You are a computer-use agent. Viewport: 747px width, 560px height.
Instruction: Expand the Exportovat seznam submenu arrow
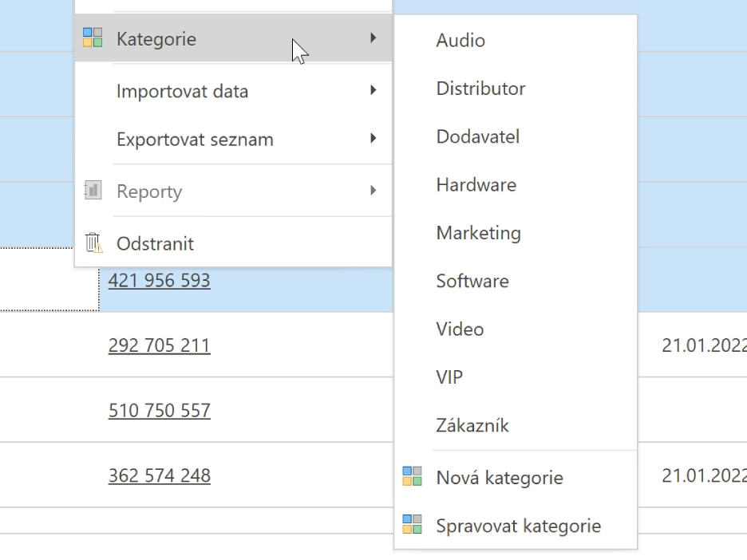point(373,138)
